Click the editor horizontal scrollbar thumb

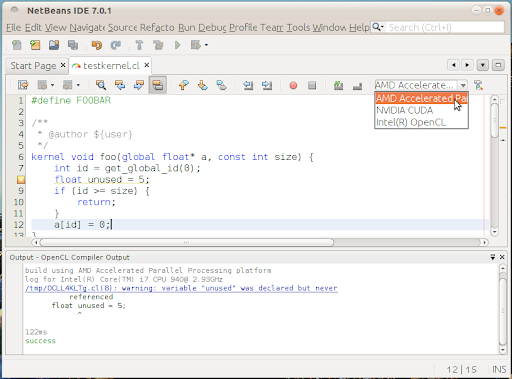click(187, 242)
